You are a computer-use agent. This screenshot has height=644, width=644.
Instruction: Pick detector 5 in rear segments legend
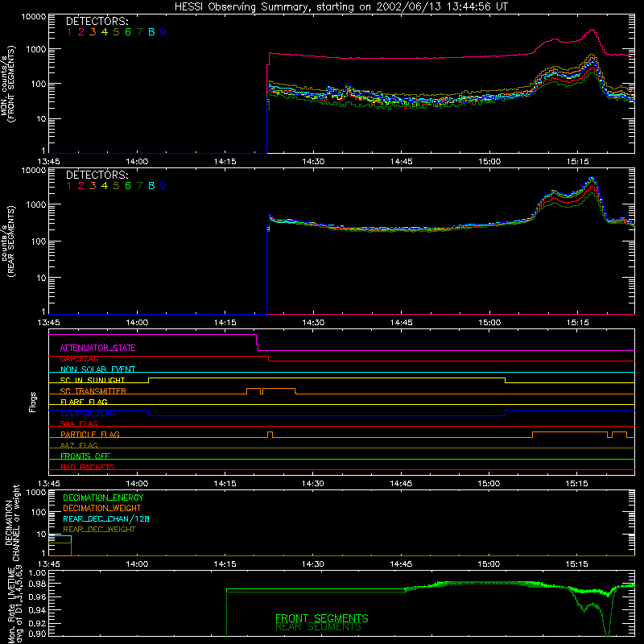[116, 186]
